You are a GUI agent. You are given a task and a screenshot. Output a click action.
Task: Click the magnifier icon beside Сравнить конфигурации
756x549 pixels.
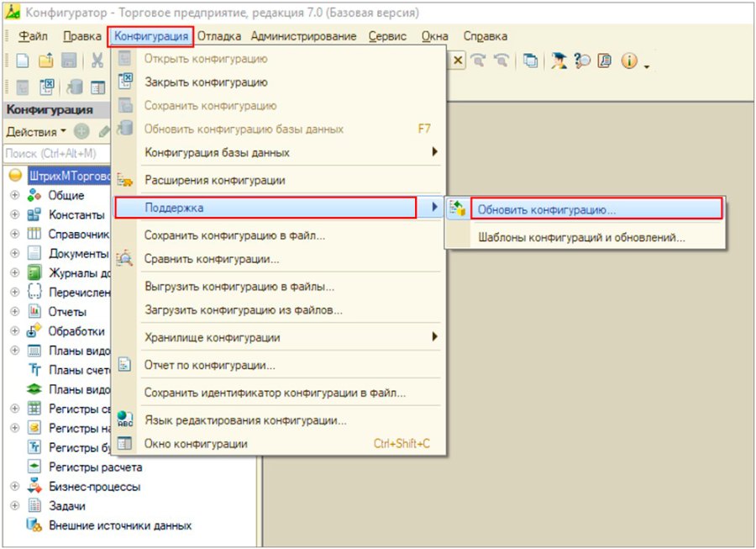[x=124, y=259]
